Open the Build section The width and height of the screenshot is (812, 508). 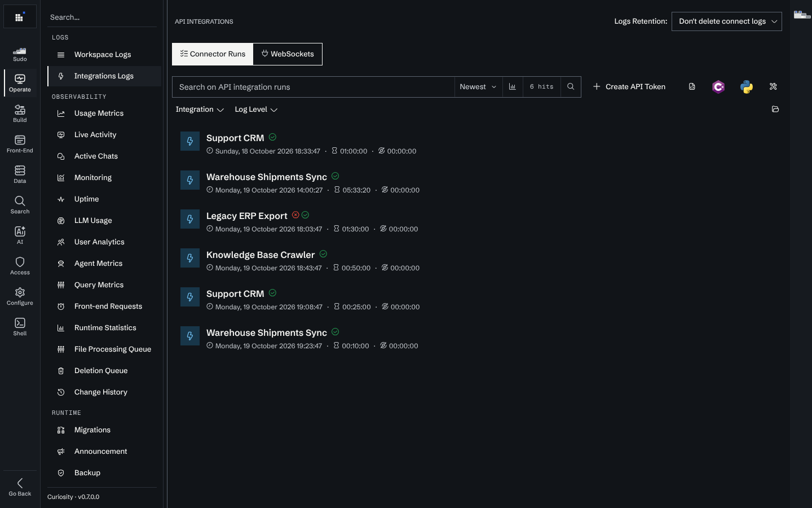[x=20, y=113]
